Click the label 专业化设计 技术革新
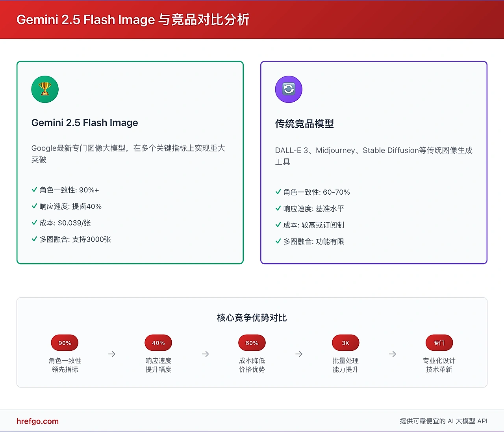 tap(439, 365)
